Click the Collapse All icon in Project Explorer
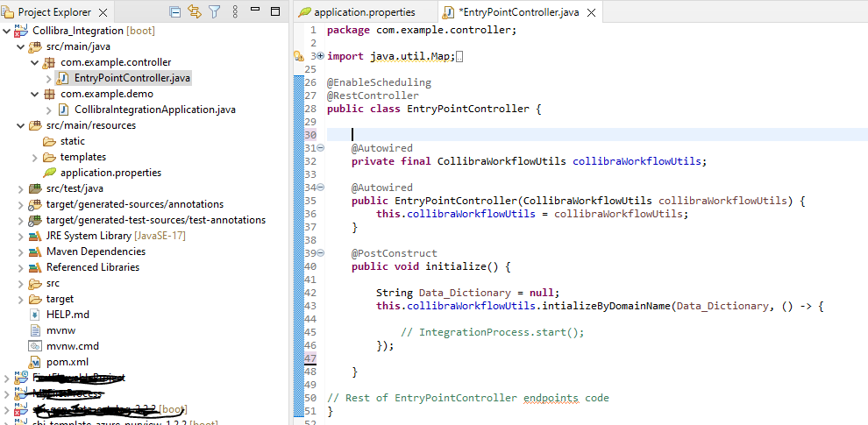868x425 pixels. click(x=175, y=11)
